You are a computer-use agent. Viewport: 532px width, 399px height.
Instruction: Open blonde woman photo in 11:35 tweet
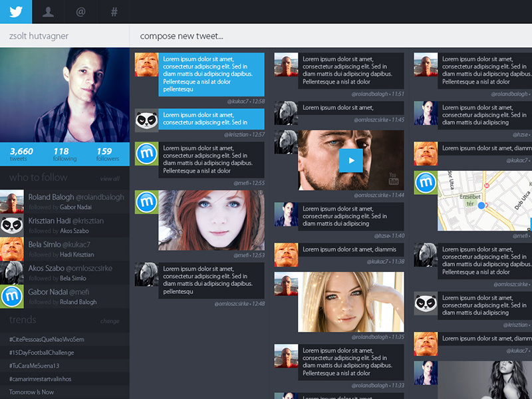(351, 302)
